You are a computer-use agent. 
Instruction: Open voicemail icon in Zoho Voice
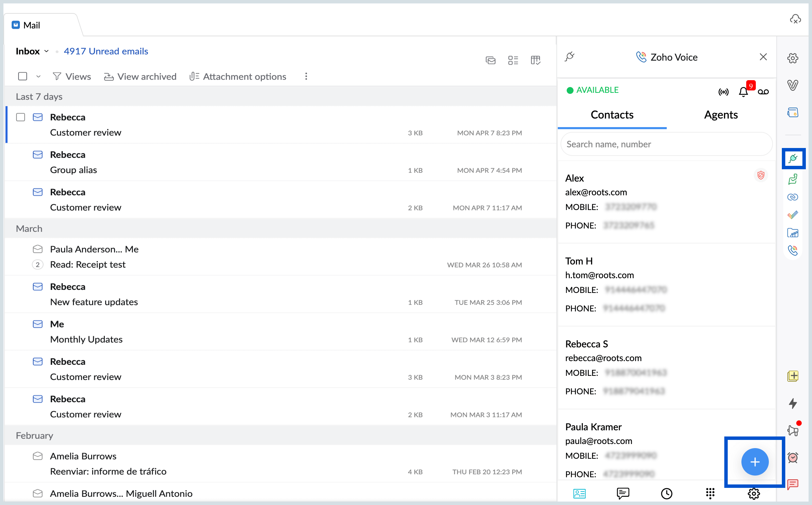(763, 91)
